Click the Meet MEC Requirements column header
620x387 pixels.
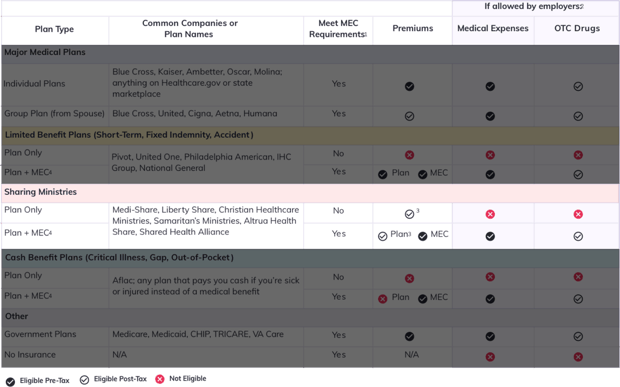pos(338,29)
